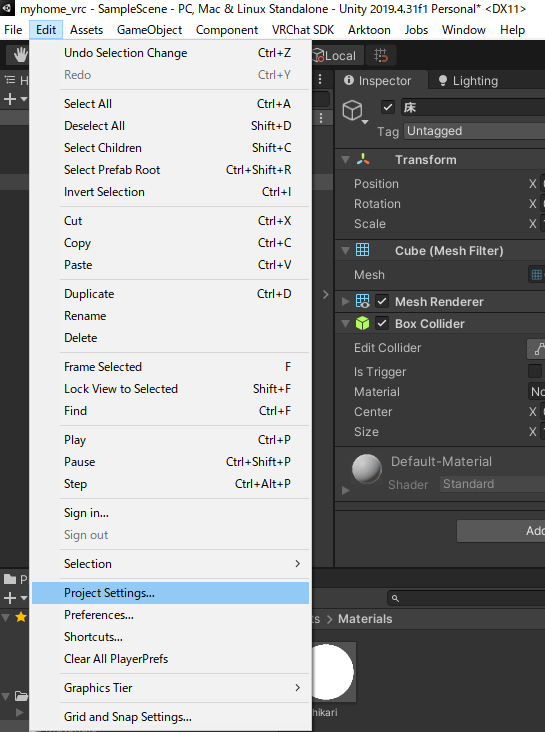
Task: Open the scene view three-dot options menu
Action: point(320,79)
